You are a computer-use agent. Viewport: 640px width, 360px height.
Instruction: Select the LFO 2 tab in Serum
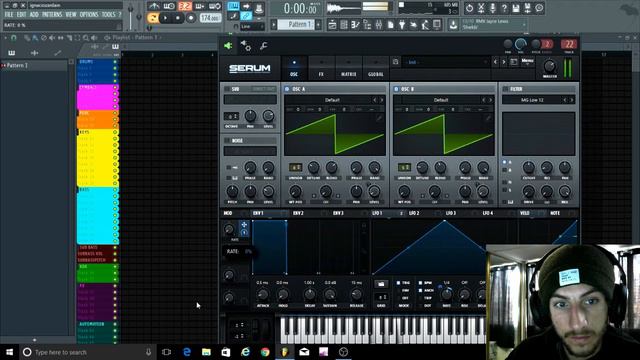click(414, 213)
